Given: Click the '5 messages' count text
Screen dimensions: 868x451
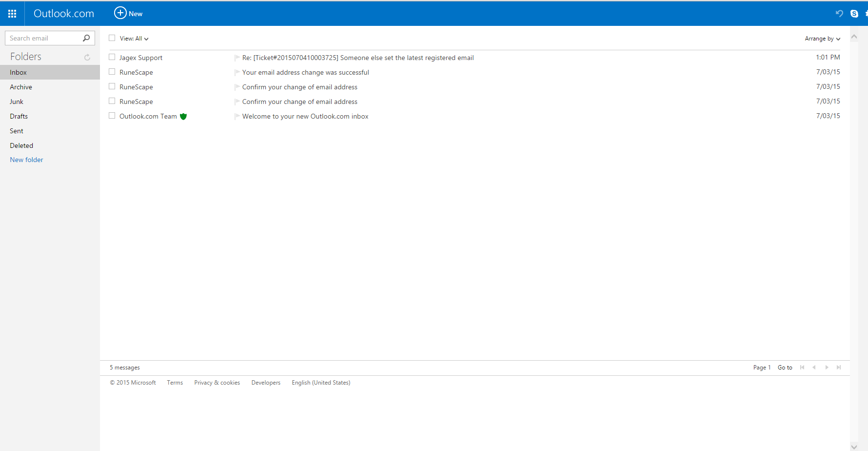Looking at the screenshot, I should (x=125, y=368).
